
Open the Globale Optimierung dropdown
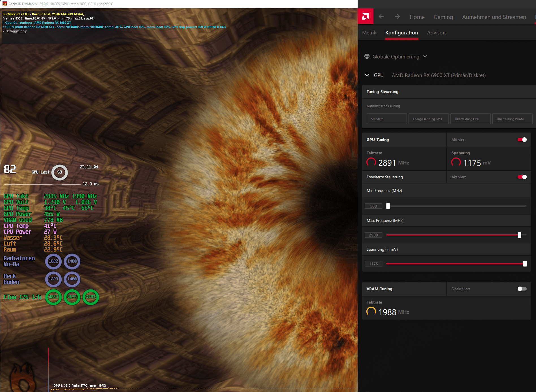tap(396, 57)
